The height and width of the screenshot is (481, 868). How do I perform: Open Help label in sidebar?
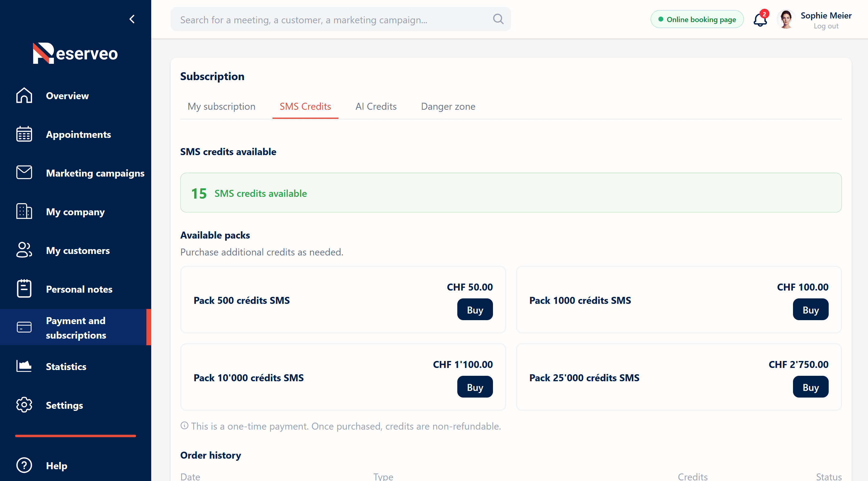(56, 466)
